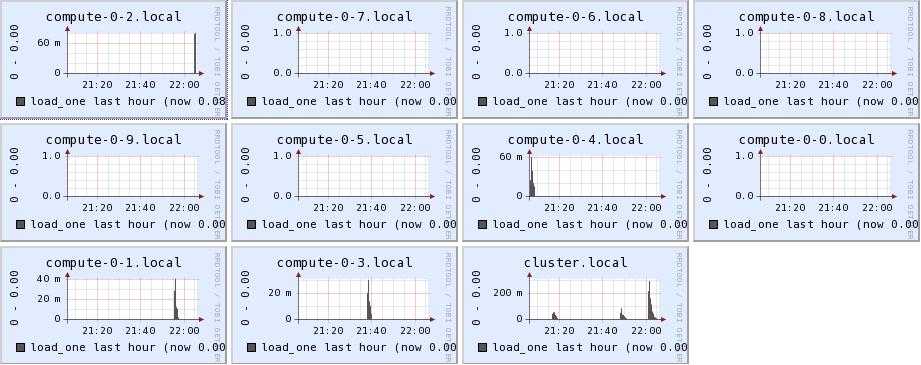Click load_one legend swatch under compute-0-2.local
The image size is (921, 365).
tap(21, 102)
